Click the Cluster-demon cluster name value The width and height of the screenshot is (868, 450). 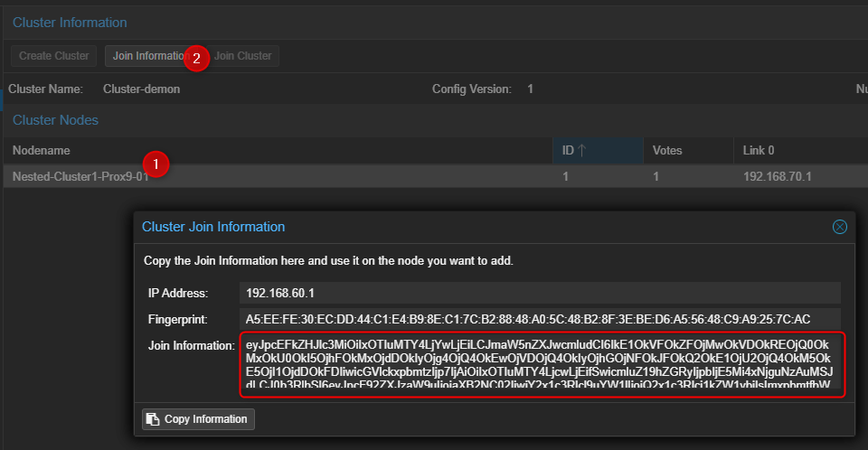point(141,89)
